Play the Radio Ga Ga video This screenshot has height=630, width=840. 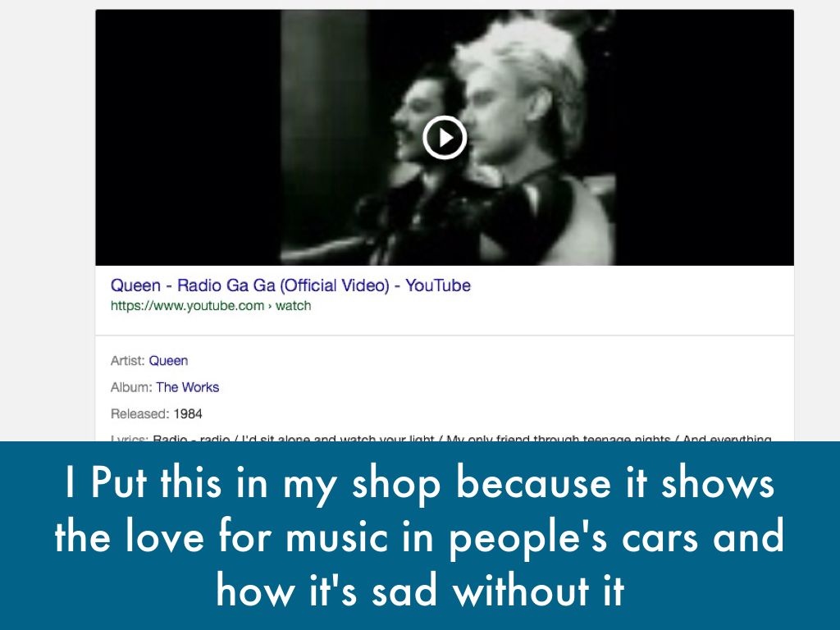445,138
